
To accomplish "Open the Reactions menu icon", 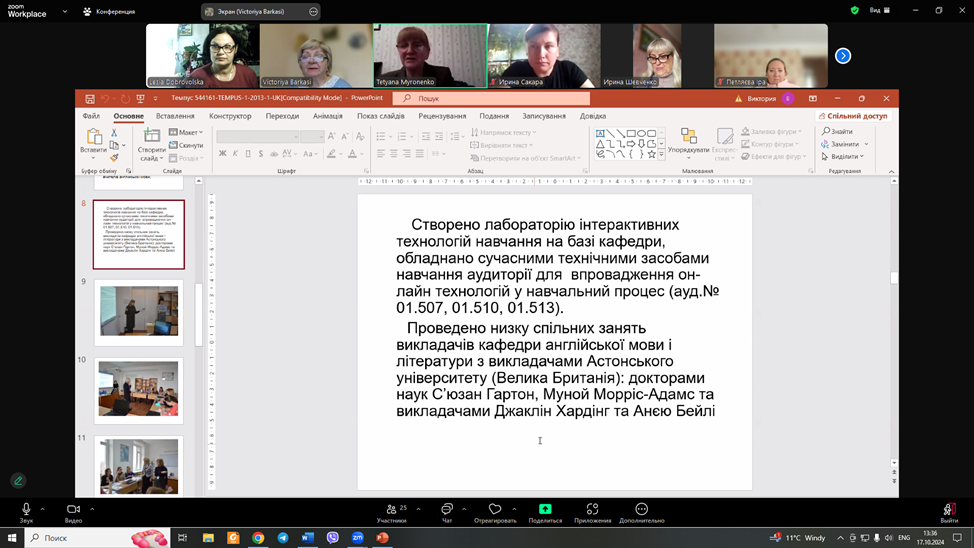I will click(x=495, y=509).
